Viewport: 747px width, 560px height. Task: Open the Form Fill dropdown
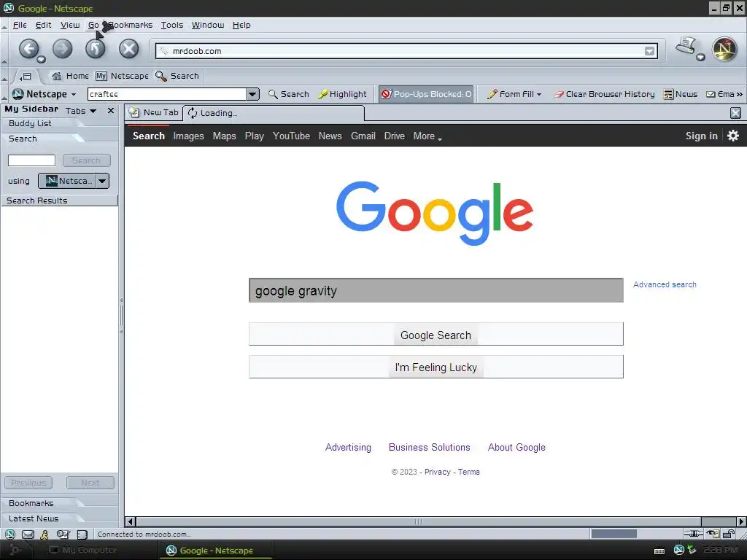point(514,94)
